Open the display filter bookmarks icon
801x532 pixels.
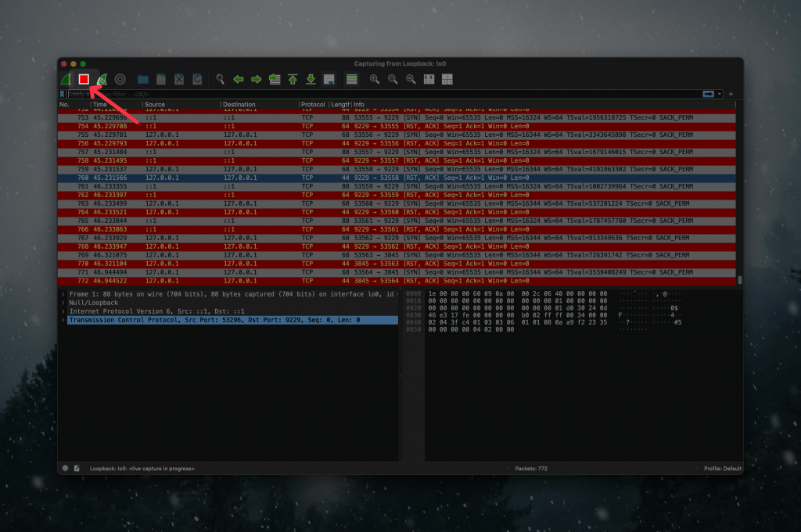(x=63, y=94)
